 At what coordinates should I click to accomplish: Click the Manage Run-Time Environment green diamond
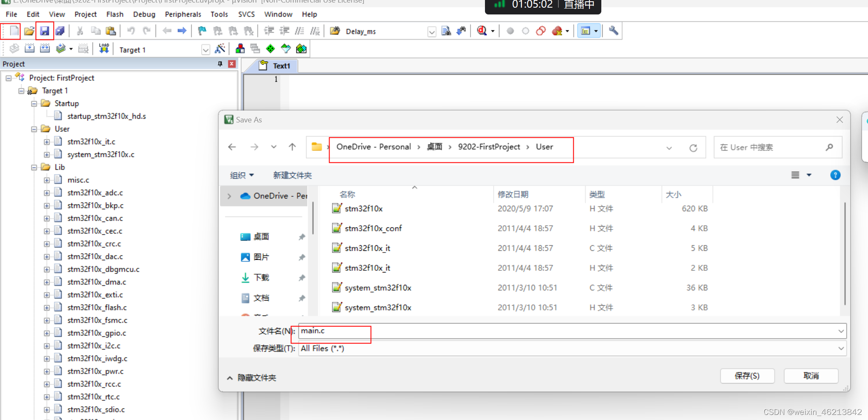point(271,49)
